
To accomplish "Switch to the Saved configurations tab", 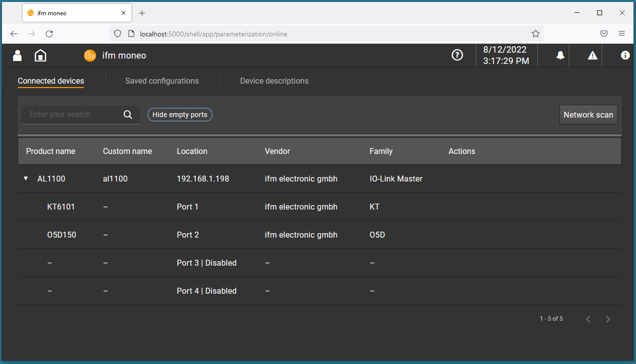I will (x=162, y=81).
